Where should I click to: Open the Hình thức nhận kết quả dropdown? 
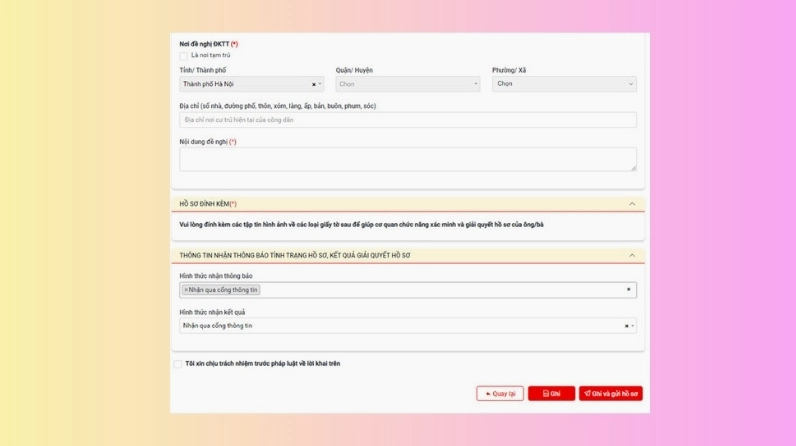click(x=400, y=326)
